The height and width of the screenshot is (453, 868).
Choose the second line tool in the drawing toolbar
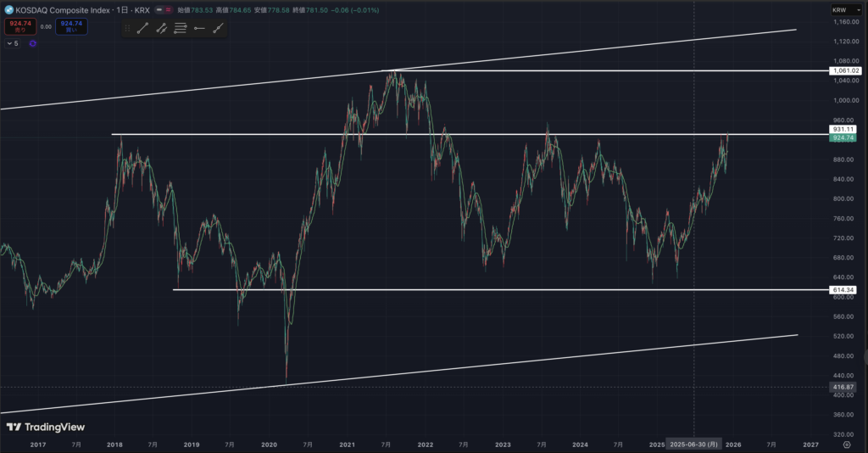pyautogui.click(x=161, y=28)
